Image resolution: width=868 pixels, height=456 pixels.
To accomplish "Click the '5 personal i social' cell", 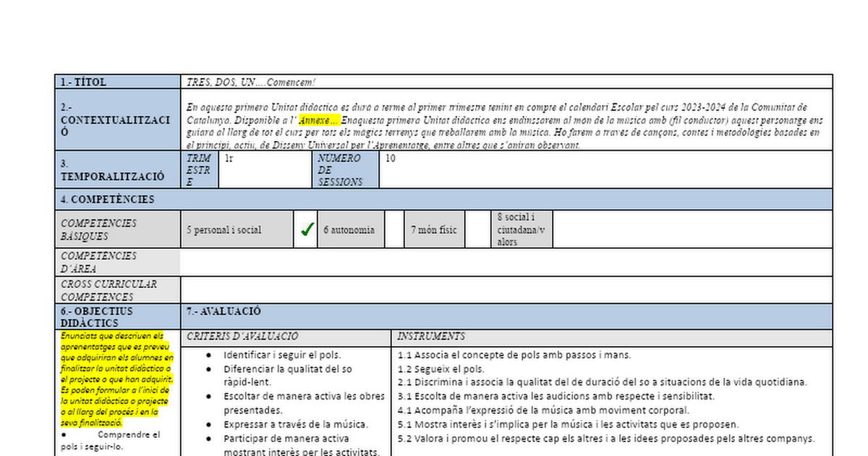I will click(x=237, y=229).
